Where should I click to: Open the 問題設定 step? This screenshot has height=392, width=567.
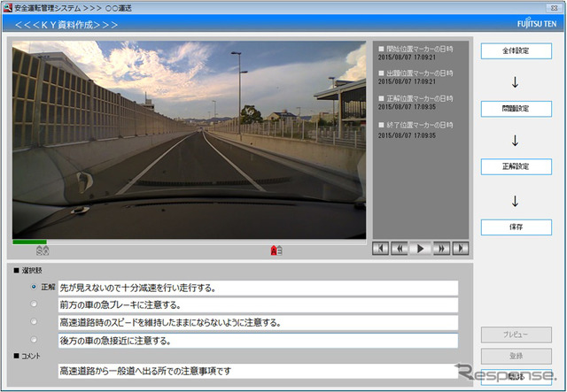click(x=516, y=109)
